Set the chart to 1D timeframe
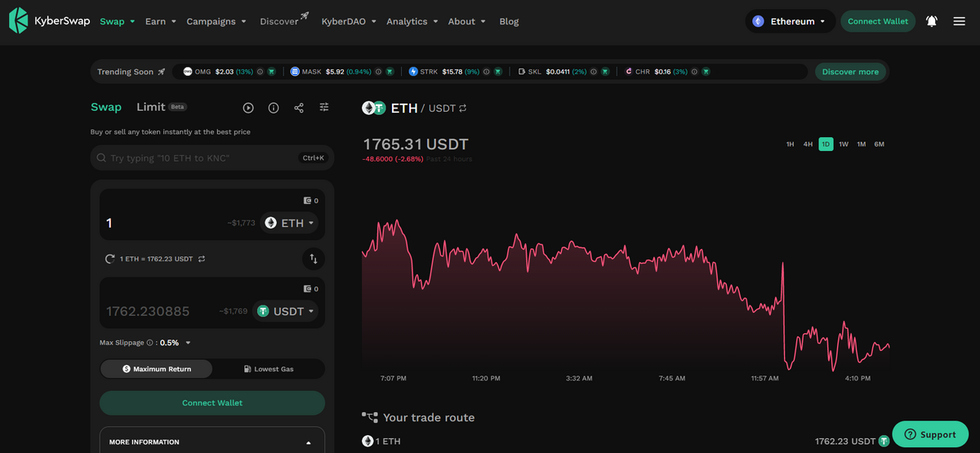The height and width of the screenshot is (453, 980). pyautogui.click(x=826, y=144)
